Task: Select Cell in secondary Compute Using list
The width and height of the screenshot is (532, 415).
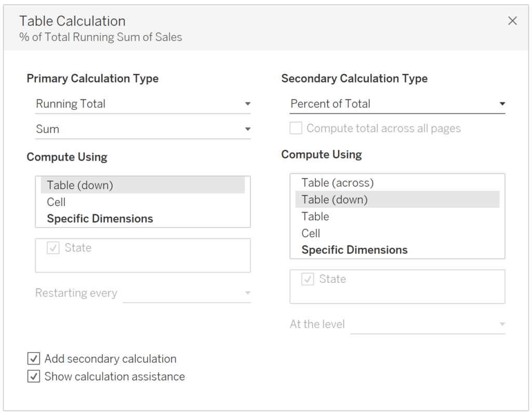Action: pyautogui.click(x=311, y=233)
